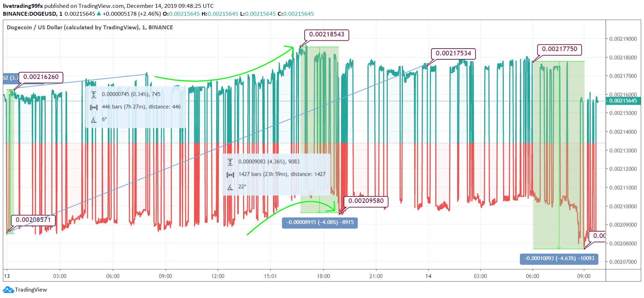Click the 0.00219000 price axis label
The image size is (644, 298).
pos(623,39)
